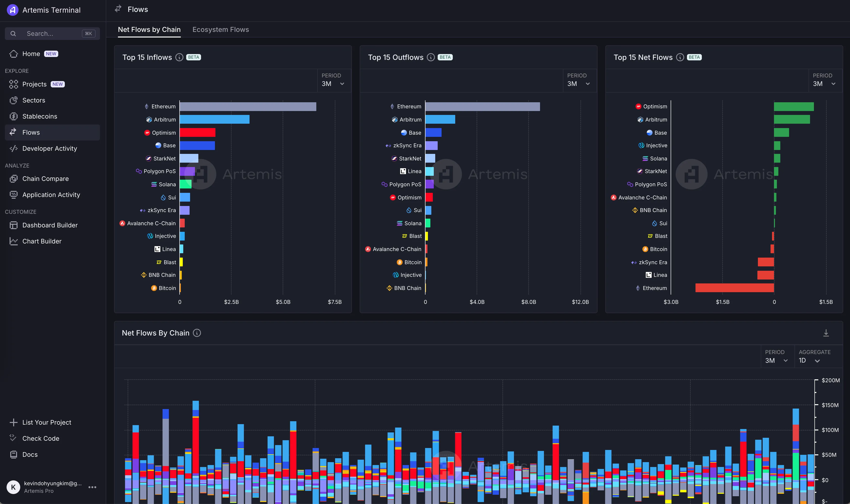Open the Projects menu item
Image resolution: width=850 pixels, height=504 pixels.
pos(52,84)
